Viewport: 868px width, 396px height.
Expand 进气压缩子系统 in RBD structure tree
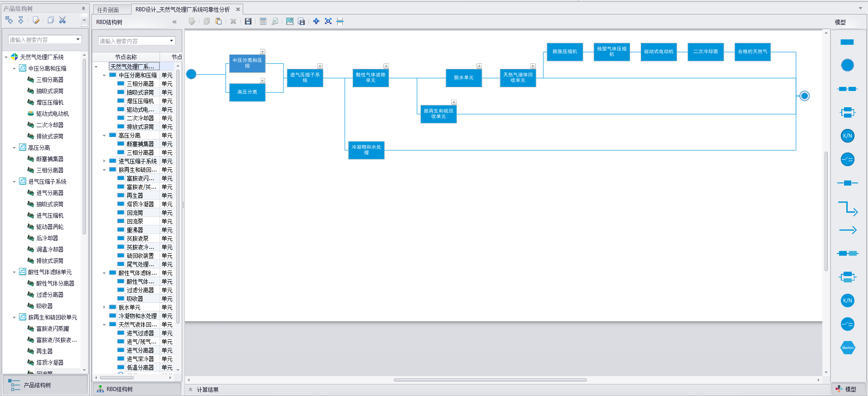pos(104,161)
